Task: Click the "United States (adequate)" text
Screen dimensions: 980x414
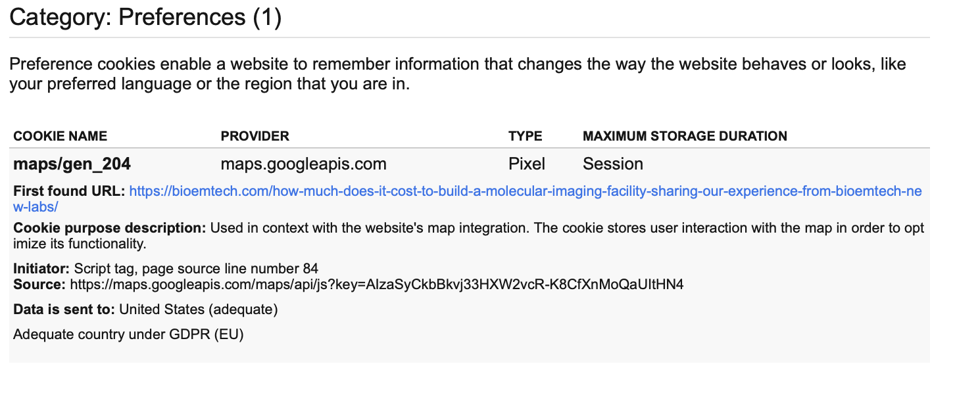Action: [199, 309]
